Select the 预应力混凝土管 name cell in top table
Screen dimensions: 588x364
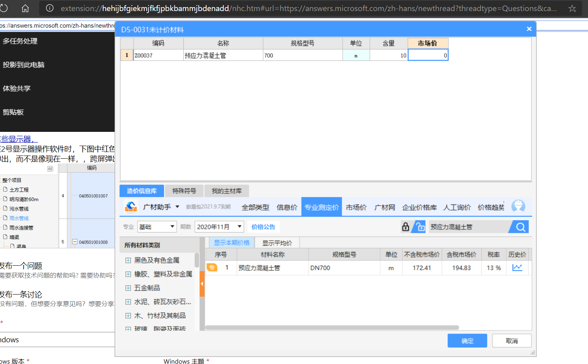click(x=223, y=55)
